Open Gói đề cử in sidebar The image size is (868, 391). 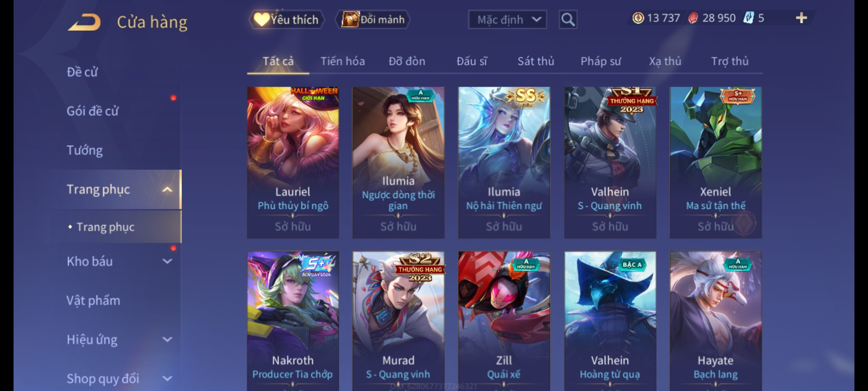[x=92, y=111]
